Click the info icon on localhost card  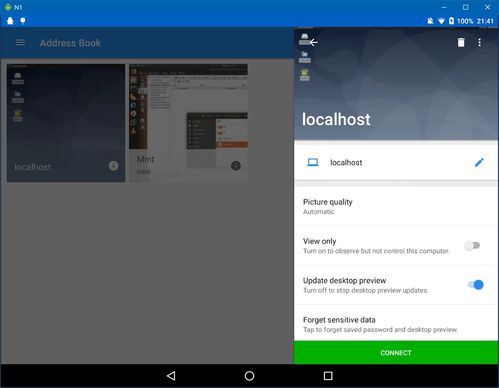click(113, 166)
